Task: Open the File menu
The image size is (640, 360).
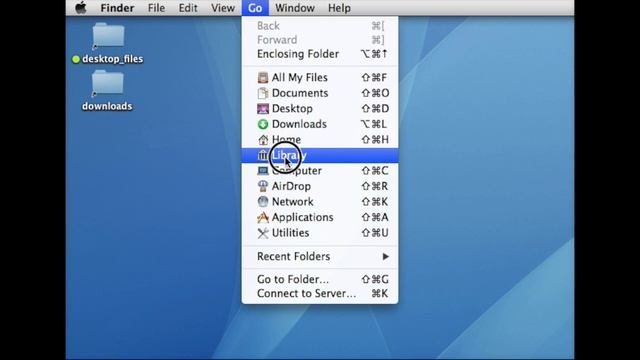Action: coord(156,8)
